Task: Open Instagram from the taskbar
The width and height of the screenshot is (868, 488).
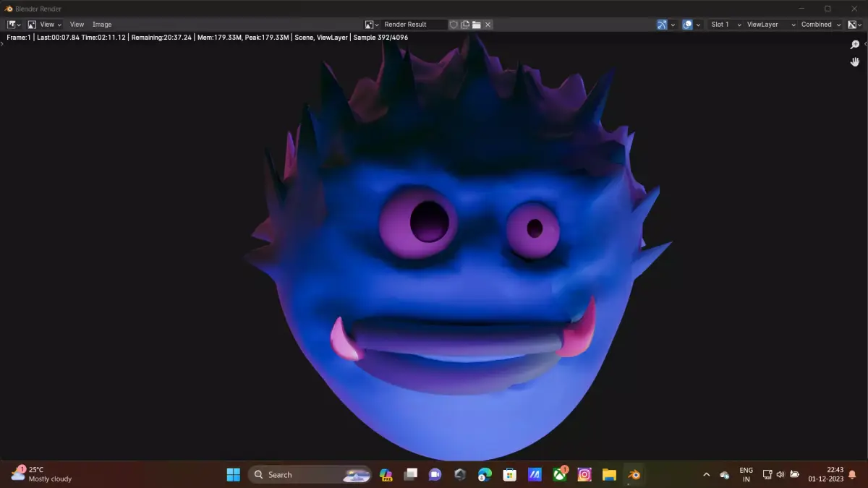Action: tap(584, 475)
